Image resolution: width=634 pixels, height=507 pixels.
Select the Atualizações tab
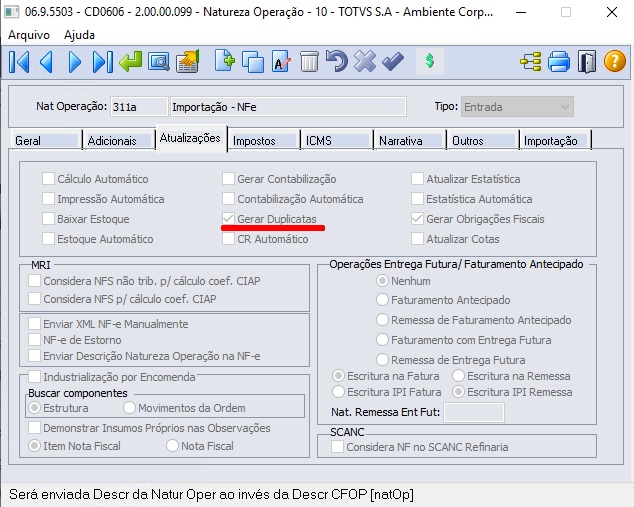point(191,138)
